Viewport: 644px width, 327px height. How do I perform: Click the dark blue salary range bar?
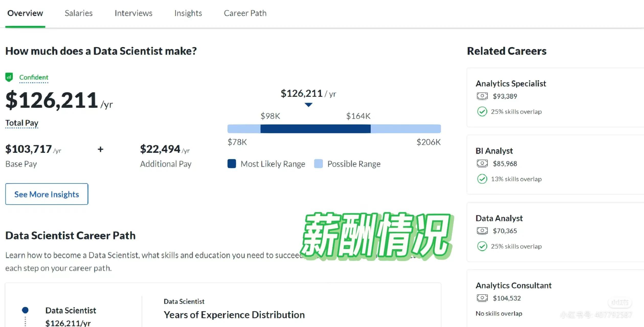click(x=315, y=129)
